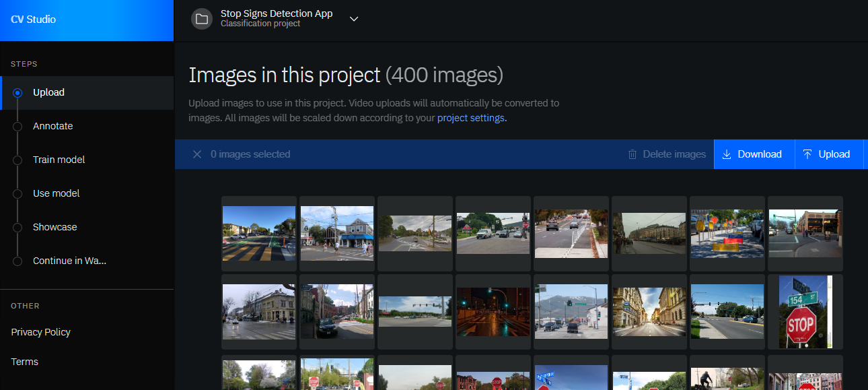Image resolution: width=868 pixels, height=390 pixels.
Task: Select the first crosswalk thumbnail in grid
Action: [x=258, y=233]
